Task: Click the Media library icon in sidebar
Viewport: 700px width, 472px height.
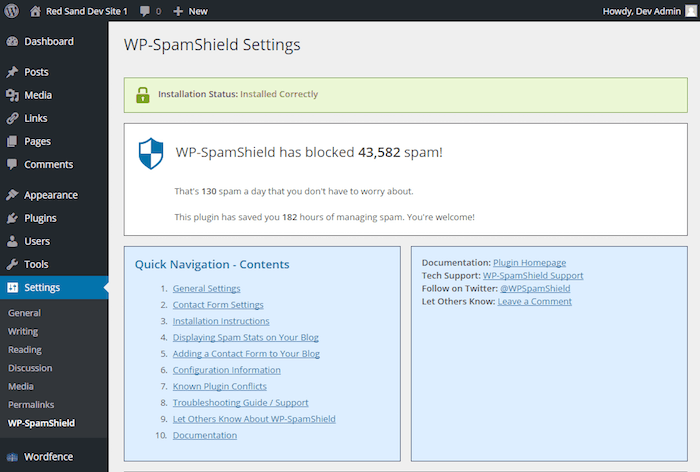Action: (12, 95)
